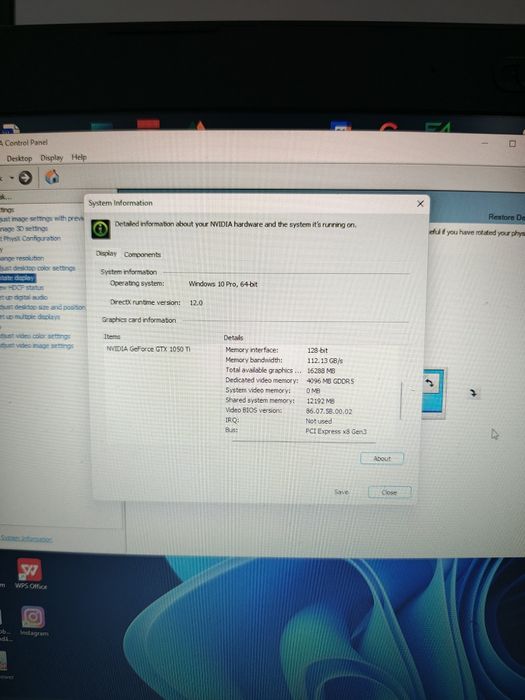525x700 pixels.
Task: Open the System Information link at bottom left
Action: [26, 539]
